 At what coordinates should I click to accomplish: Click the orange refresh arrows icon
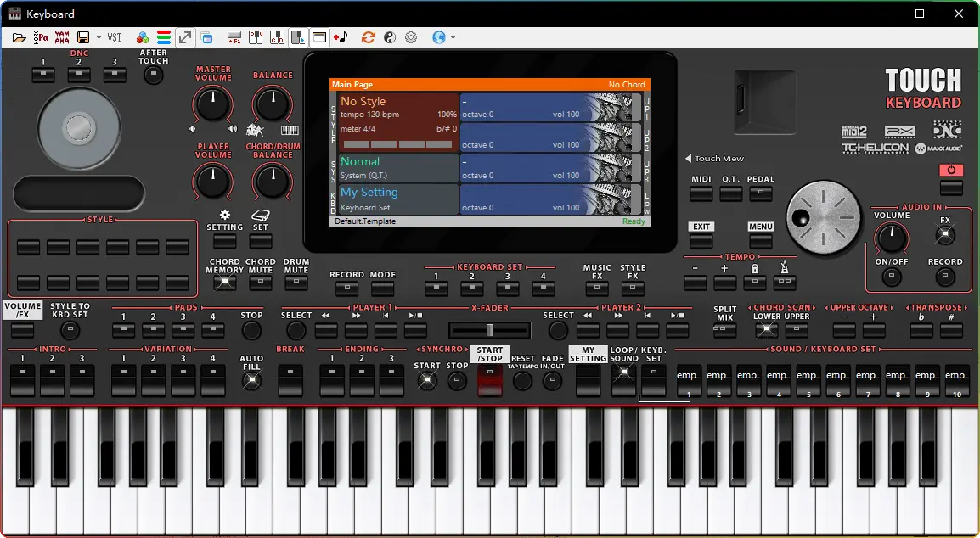(x=368, y=37)
